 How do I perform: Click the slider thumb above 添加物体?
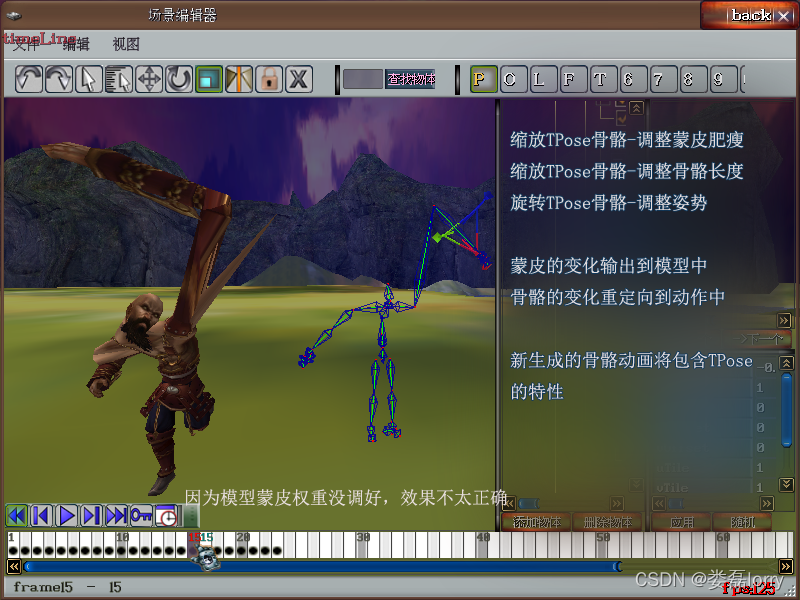(x=529, y=504)
